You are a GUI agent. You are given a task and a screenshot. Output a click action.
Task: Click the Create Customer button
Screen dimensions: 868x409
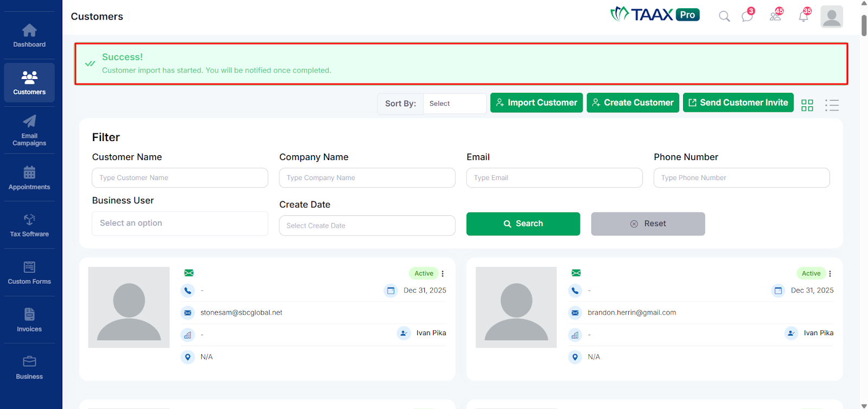coord(633,103)
